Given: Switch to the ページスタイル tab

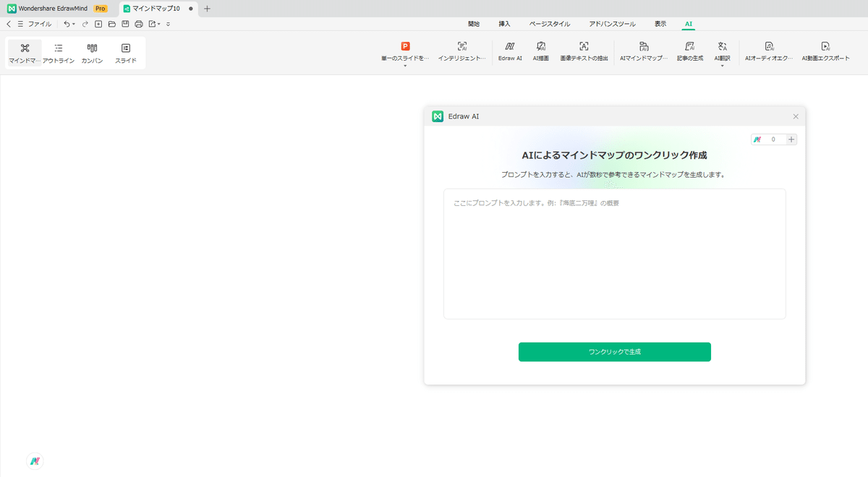Looking at the screenshot, I should point(549,24).
